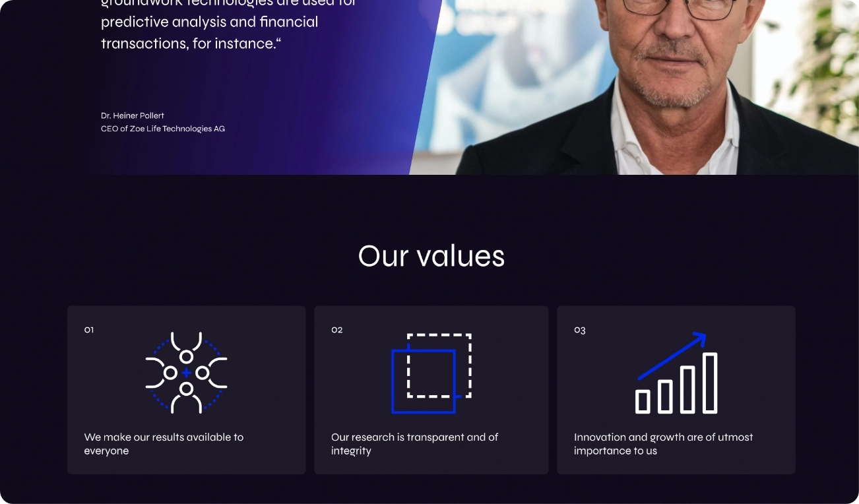859x504 pixels.
Task: Select the 03 card number label
Action: point(580,330)
